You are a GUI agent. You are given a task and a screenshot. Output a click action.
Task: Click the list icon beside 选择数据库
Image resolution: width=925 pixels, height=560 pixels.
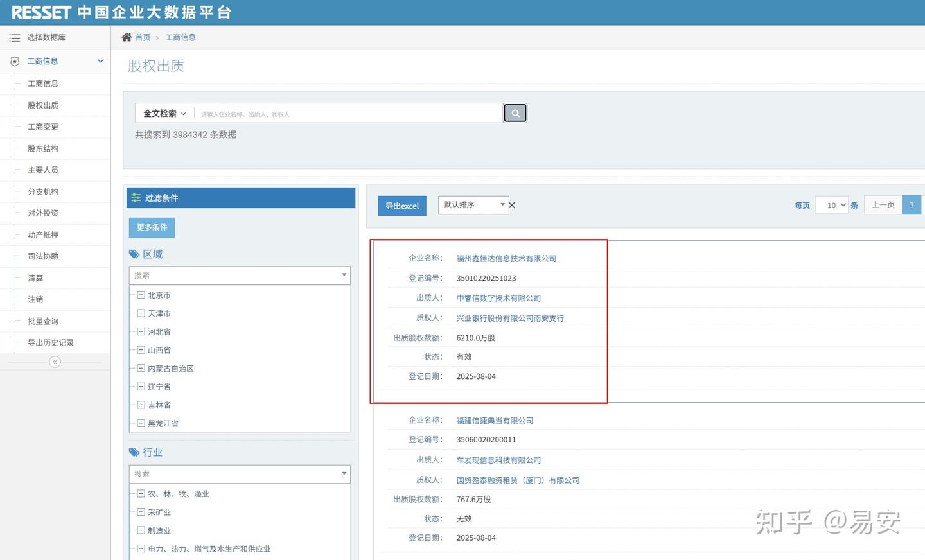14,37
